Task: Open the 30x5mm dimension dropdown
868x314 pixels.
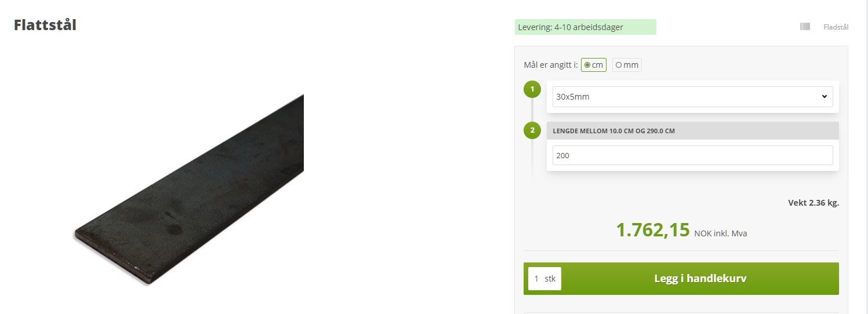Action: coord(692,97)
